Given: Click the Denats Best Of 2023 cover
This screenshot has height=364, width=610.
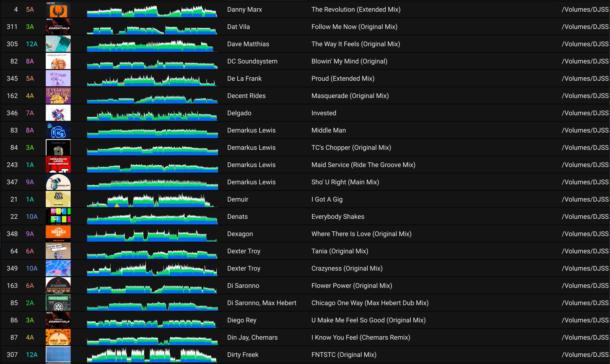Looking at the screenshot, I should [58, 216].
